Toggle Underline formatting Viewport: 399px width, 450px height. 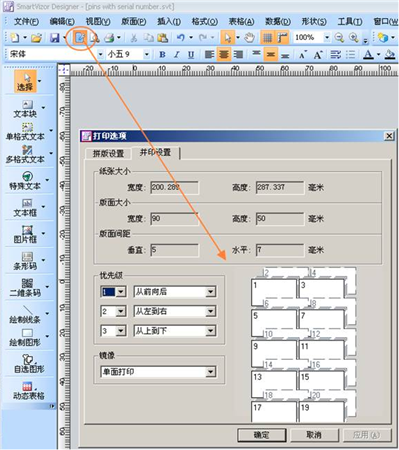click(x=191, y=54)
